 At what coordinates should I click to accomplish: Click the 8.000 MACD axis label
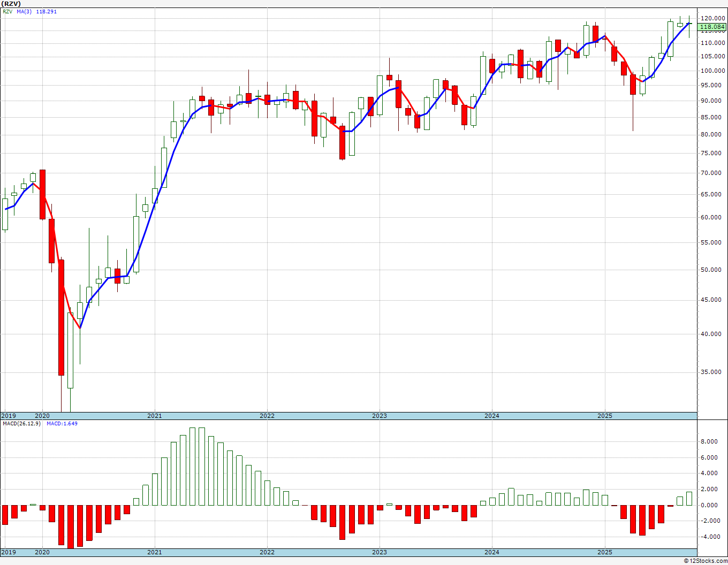pos(709,442)
